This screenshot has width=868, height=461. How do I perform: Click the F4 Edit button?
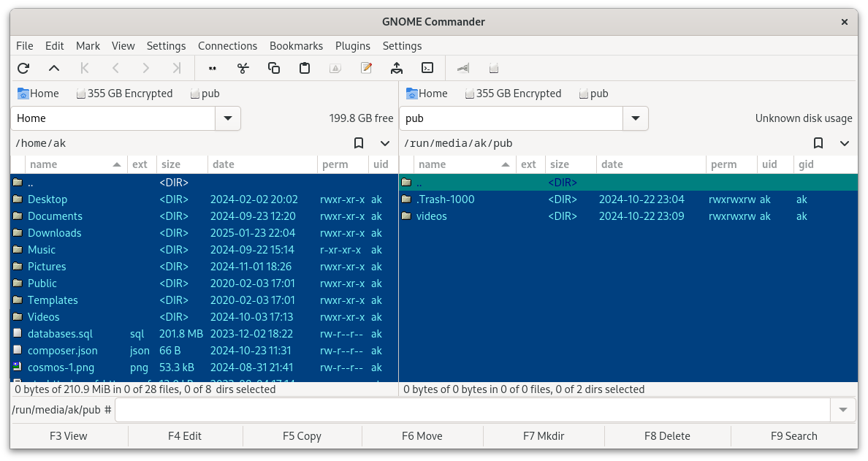(185, 436)
